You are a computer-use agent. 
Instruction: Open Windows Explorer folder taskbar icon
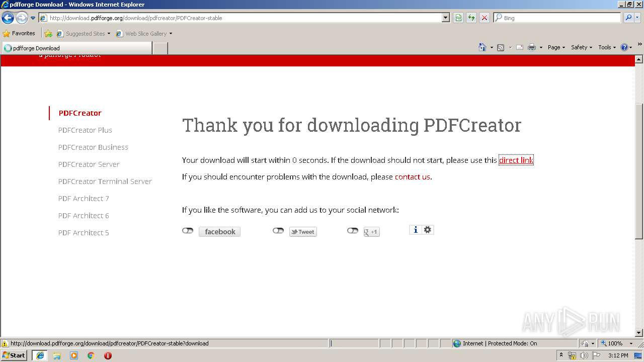pyautogui.click(x=57, y=355)
